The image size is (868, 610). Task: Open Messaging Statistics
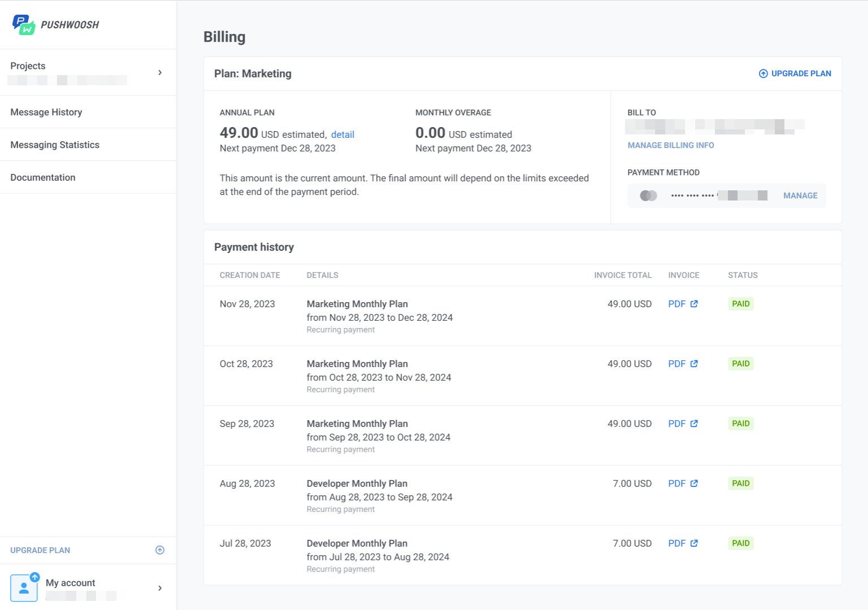click(x=55, y=145)
